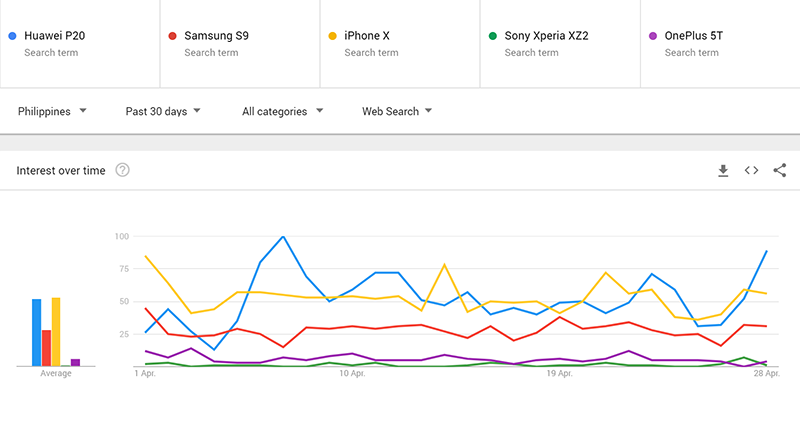Open the Interest over time help icon
Viewport: 800px width, 425px height.
tap(122, 170)
